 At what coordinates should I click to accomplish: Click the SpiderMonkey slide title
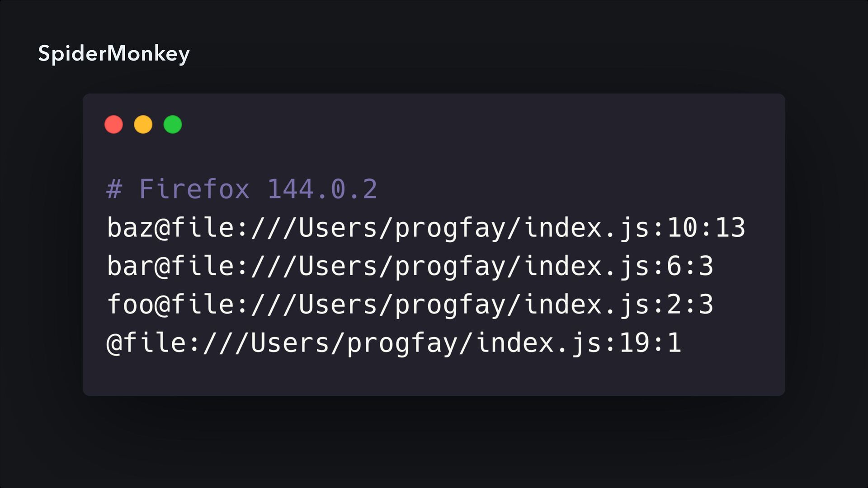[113, 54]
